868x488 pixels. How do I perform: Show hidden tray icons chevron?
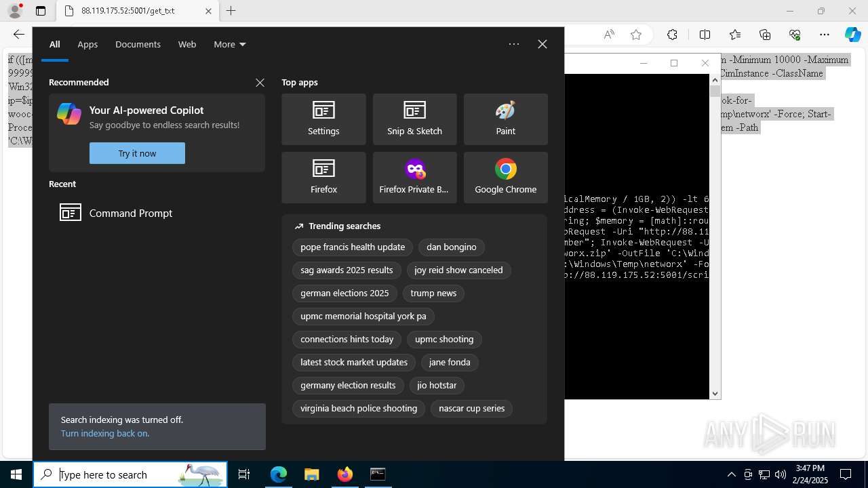click(x=731, y=474)
